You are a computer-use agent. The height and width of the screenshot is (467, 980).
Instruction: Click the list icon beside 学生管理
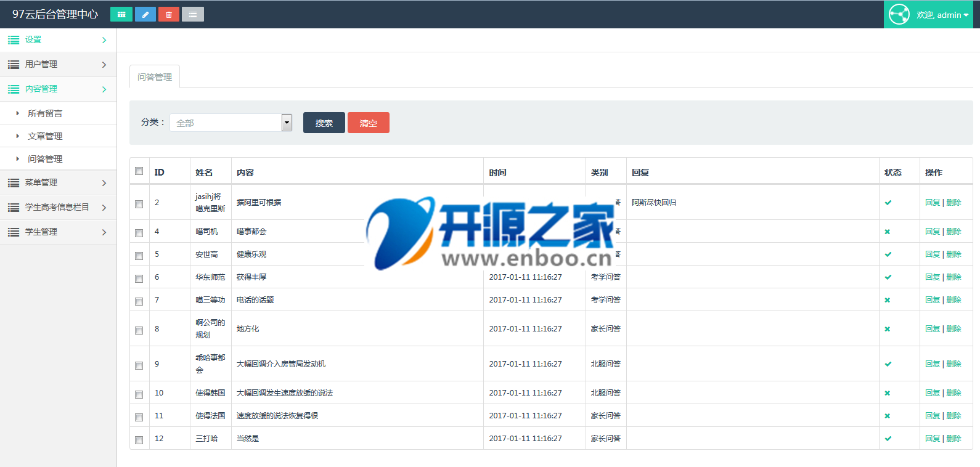point(14,232)
